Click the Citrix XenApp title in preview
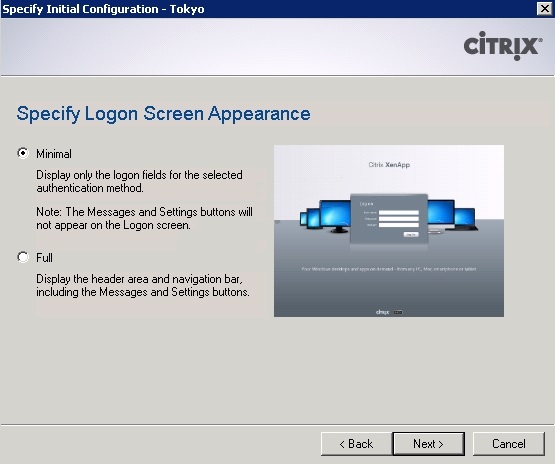555x464 pixels. click(389, 165)
